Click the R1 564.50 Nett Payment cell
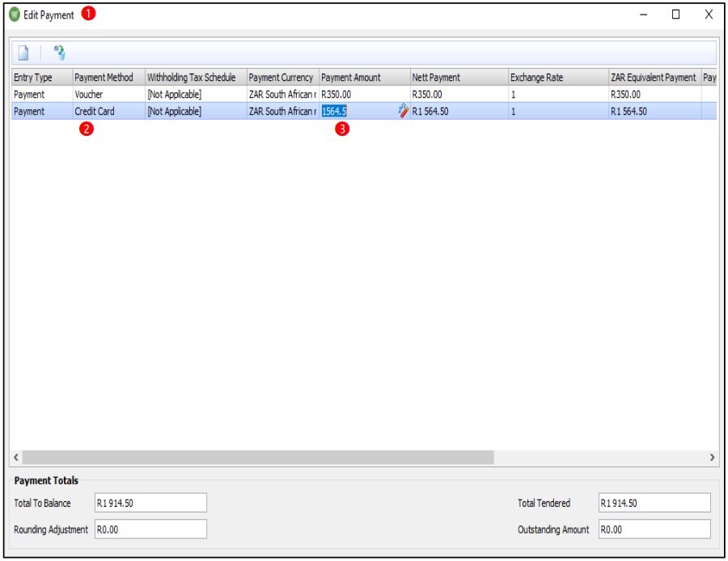This screenshot has width=728, height=561. (459, 112)
